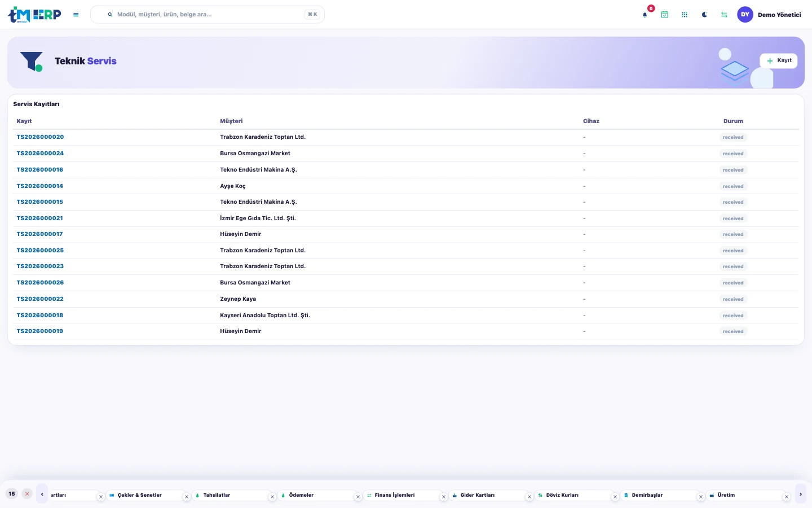
Task: Switch to the Döviz Kurları tab
Action: (x=562, y=495)
